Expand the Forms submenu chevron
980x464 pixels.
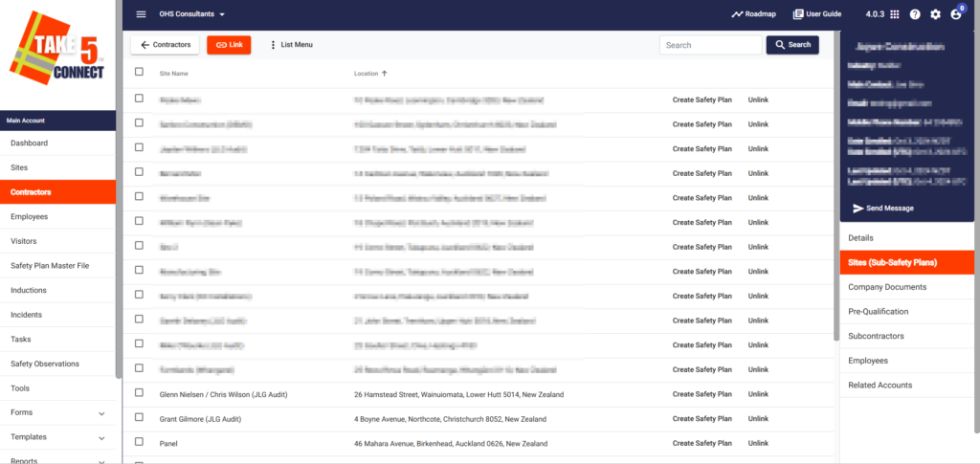[101, 413]
